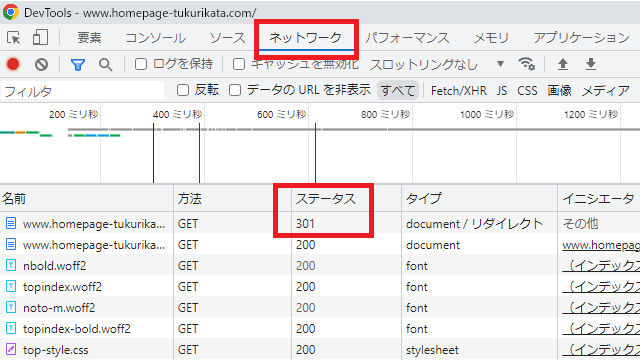Click font icon next to topindex-bold.woff2
This screenshot has width=640, height=360.
click(x=11, y=329)
